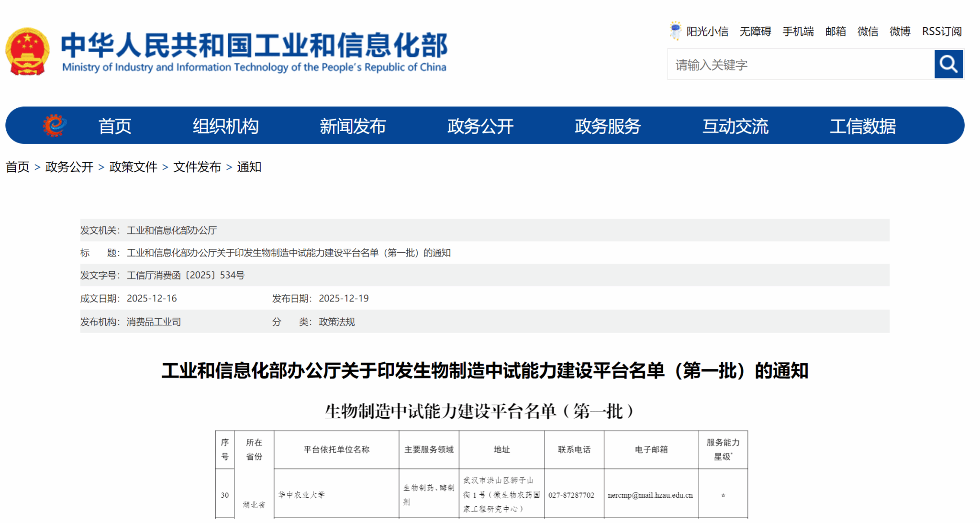The width and height of the screenshot is (980, 523).
Task: Click the search magnifier icon
Action: click(948, 64)
